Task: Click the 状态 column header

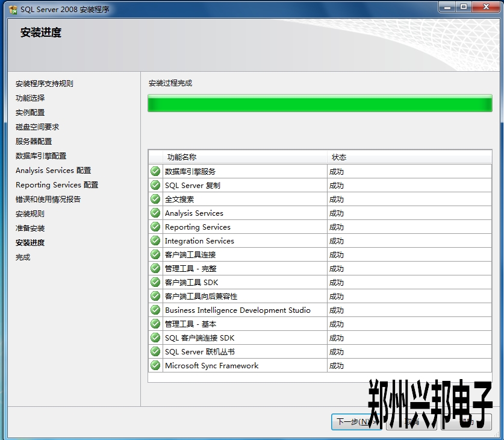Action: click(x=409, y=157)
